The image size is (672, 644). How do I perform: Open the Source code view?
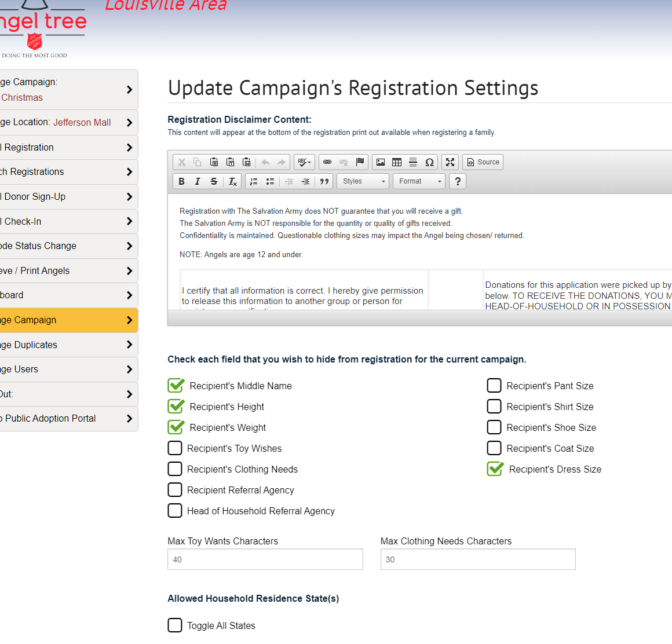[483, 162]
